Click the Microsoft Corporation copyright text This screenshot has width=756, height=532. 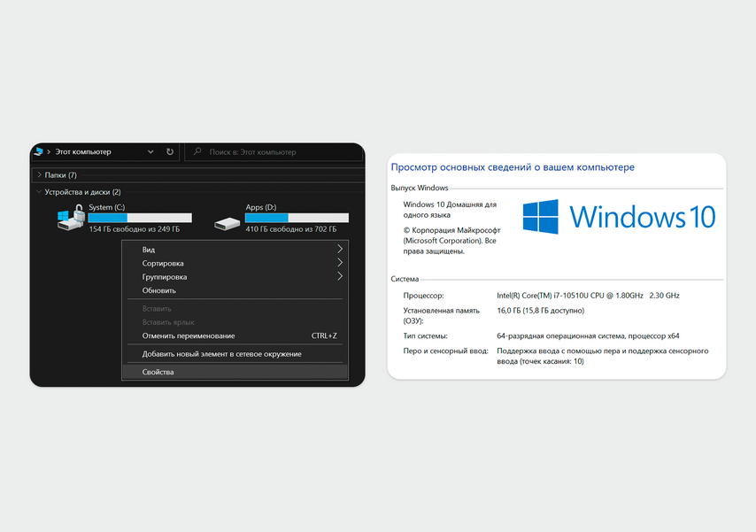451,240
